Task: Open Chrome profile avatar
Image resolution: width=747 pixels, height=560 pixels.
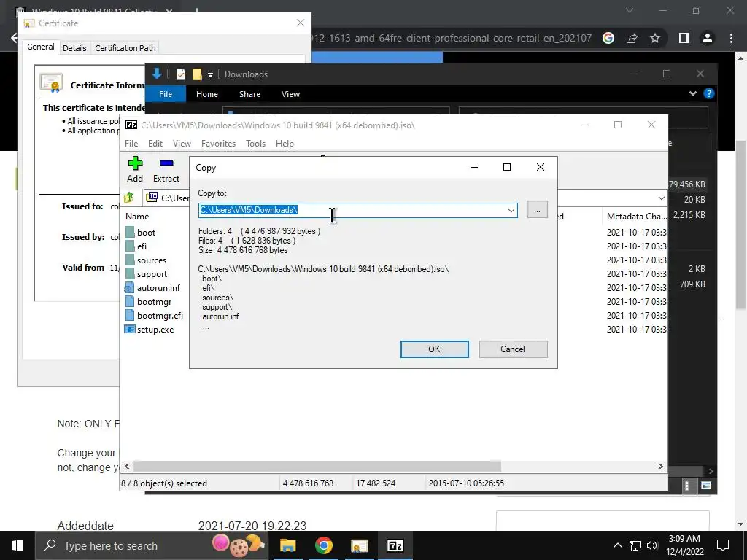Action: [x=708, y=38]
